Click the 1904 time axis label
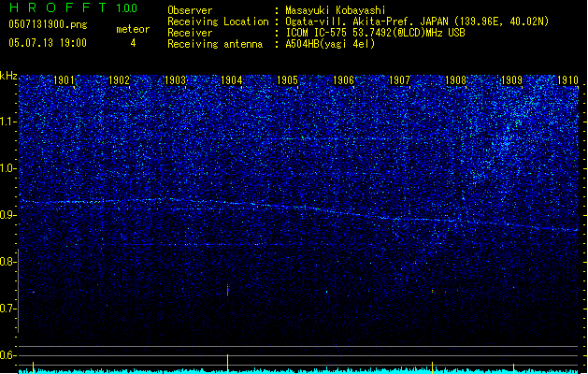Screen dimensions: 588x374 point(232,80)
